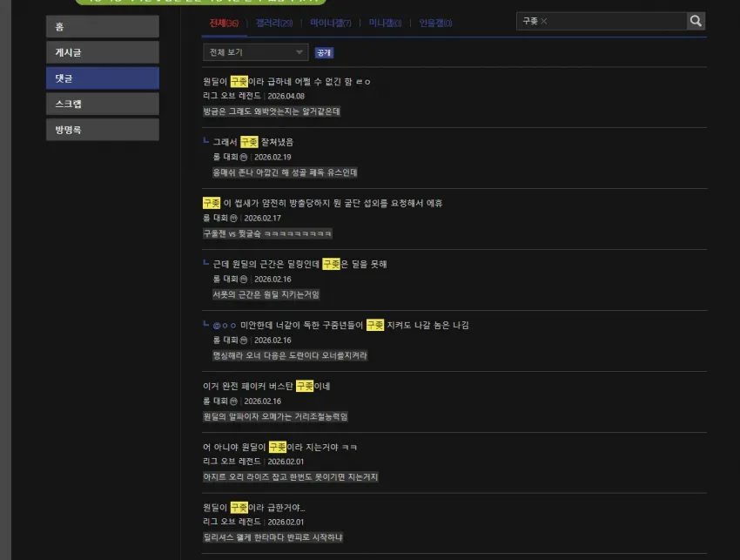The width and height of the screenshot is (740, 560).
Task: Select 댓글 in the sidebar
Action: click(x=103, y=78)
